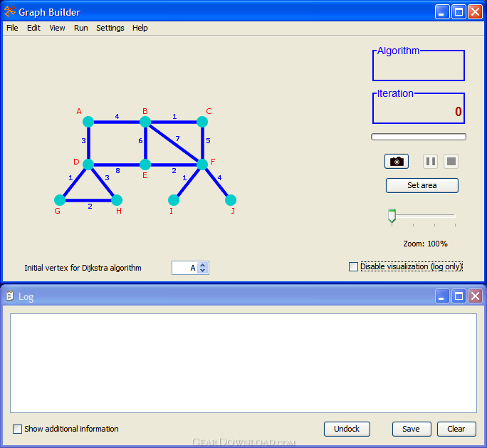Screen dimensions: 487x448
Task: Close the Graph Builder window
Action: [475, 12]
